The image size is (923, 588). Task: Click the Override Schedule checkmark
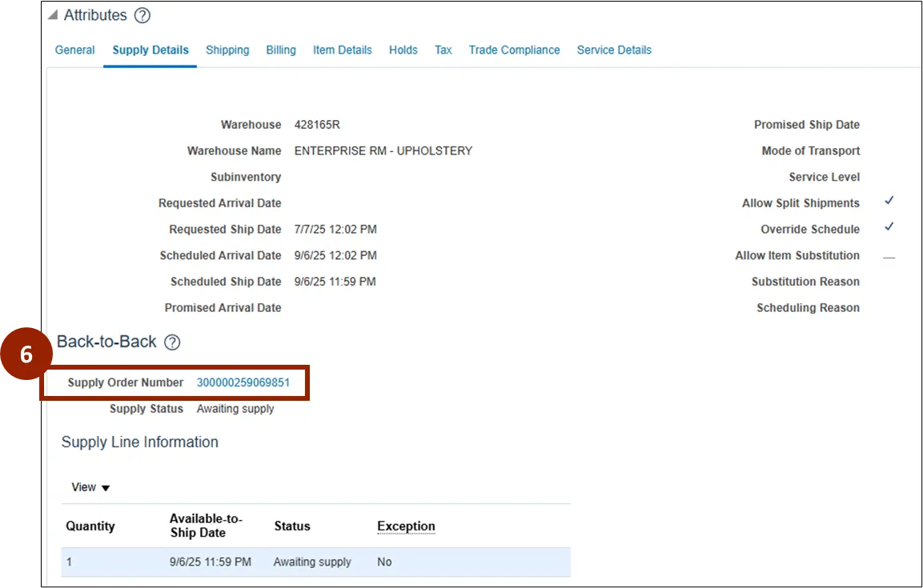point(889,228)
